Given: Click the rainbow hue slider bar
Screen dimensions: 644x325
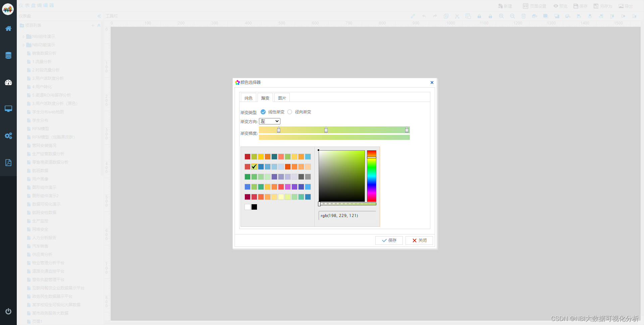Looking at the screenshot, I should 372,176.
